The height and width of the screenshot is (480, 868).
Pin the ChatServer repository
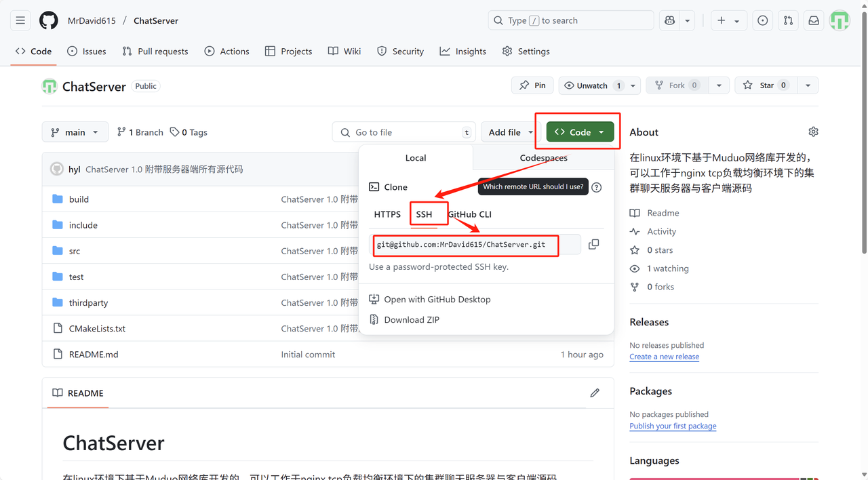(x=532, y=85)
